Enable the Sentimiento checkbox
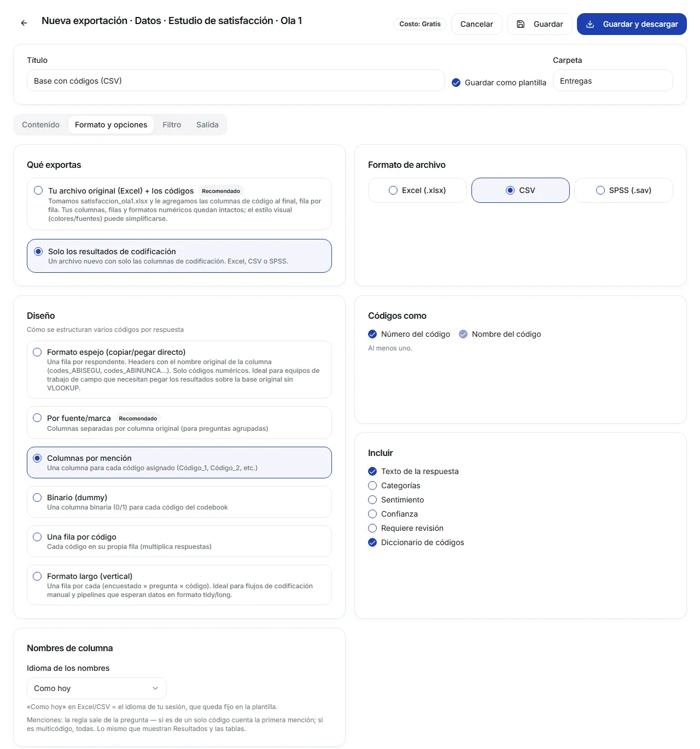Viewport: 700px width, 749px height. click(372, 500)
